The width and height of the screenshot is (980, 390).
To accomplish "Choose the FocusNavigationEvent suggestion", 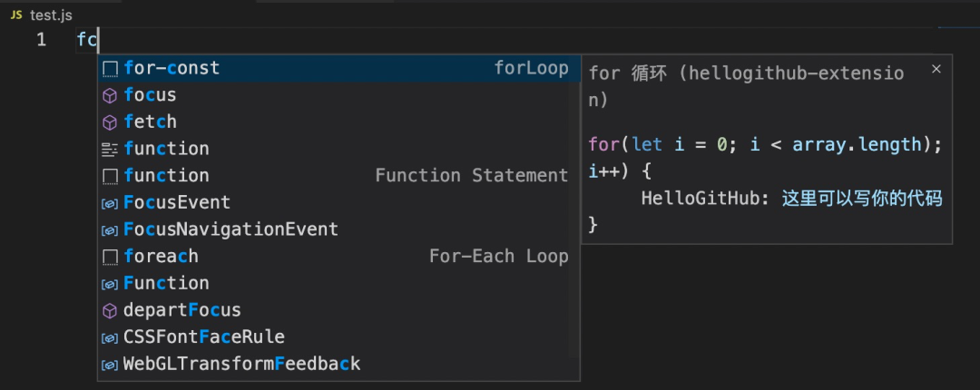I will click(230, 229).
